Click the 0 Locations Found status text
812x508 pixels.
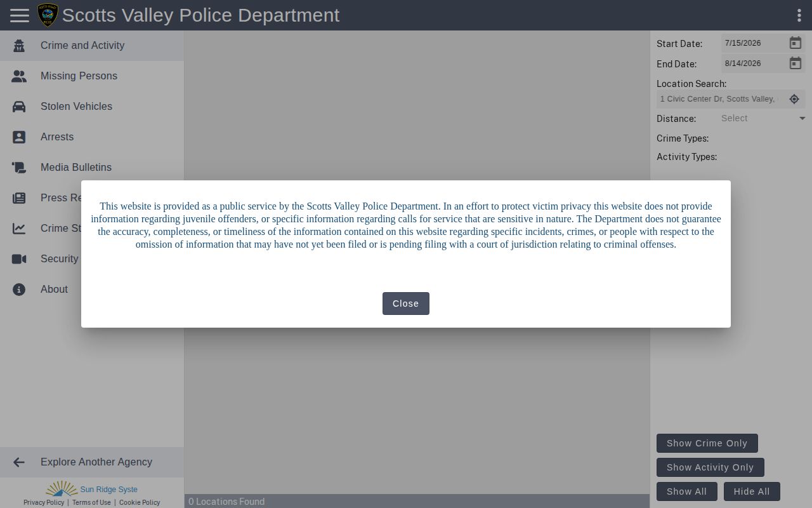pos(226,502)
